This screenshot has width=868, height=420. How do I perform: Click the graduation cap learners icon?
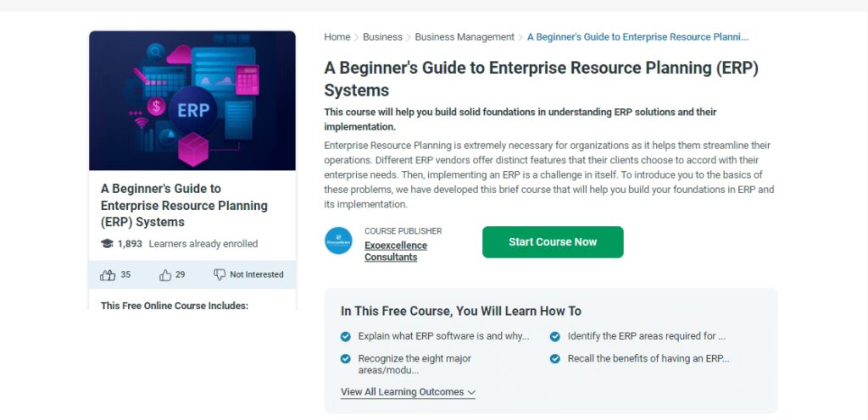tap(107, 244)
